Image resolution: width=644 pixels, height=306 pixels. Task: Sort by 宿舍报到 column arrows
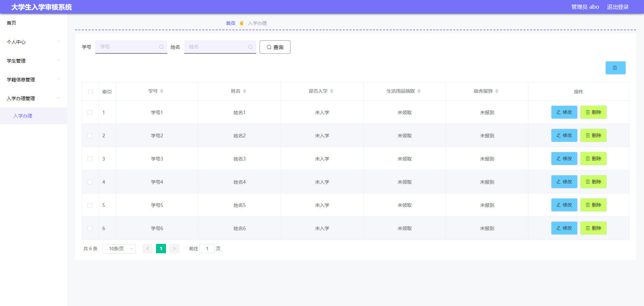(497, 91)
